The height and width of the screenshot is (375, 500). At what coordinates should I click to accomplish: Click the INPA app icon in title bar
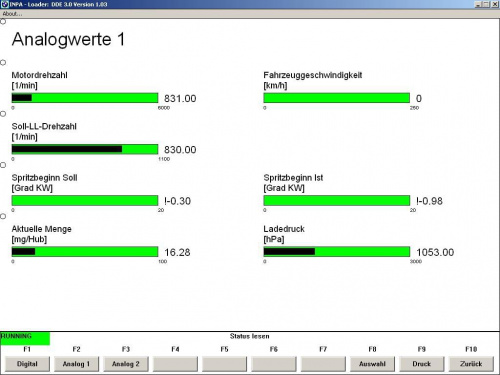coord(4,4)
